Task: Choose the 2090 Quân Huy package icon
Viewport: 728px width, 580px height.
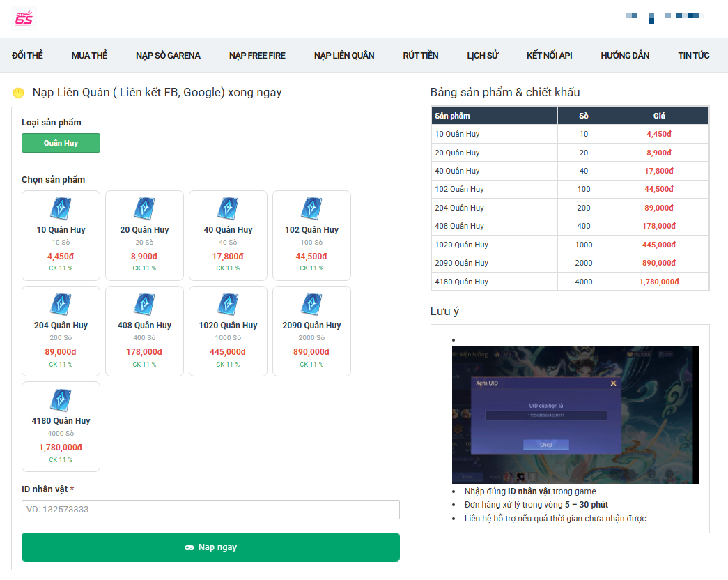Action: point(311,304)
